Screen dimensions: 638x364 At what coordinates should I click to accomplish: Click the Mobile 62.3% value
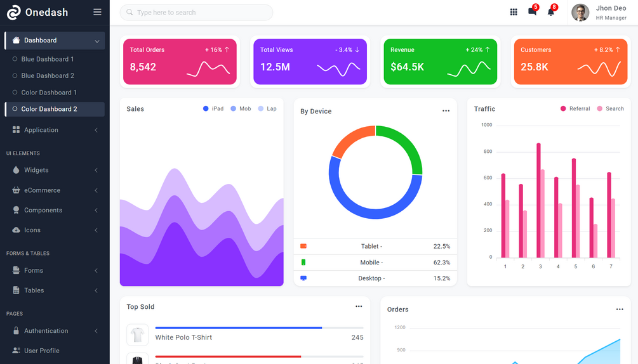click(x=441, y=263)
